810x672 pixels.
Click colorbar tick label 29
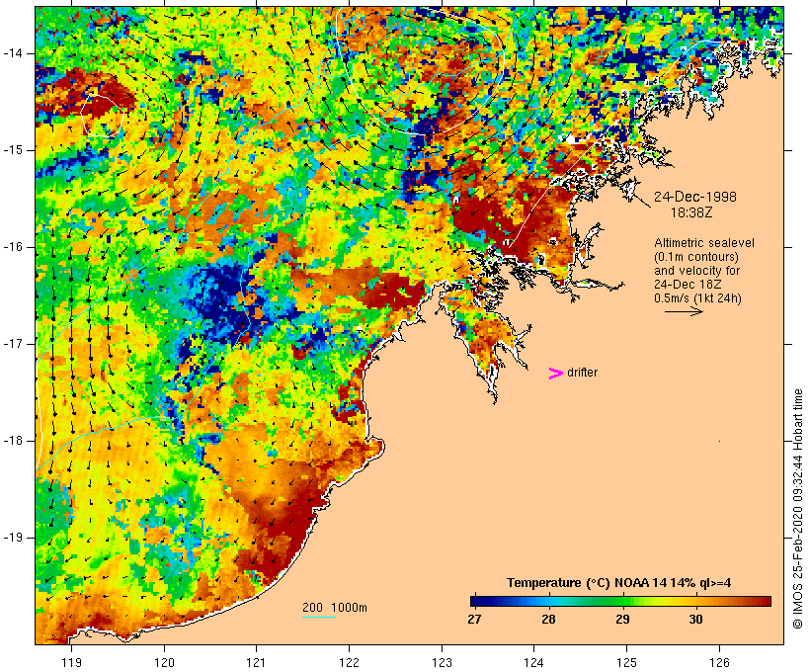pos(622,620)
